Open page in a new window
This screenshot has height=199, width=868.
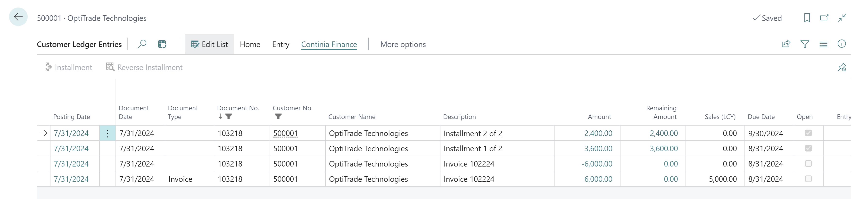coord(824,18)
